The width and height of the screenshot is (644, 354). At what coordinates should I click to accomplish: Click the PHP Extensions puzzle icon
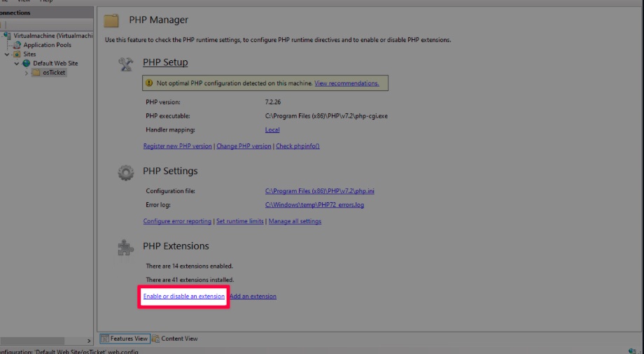[126, 248]
